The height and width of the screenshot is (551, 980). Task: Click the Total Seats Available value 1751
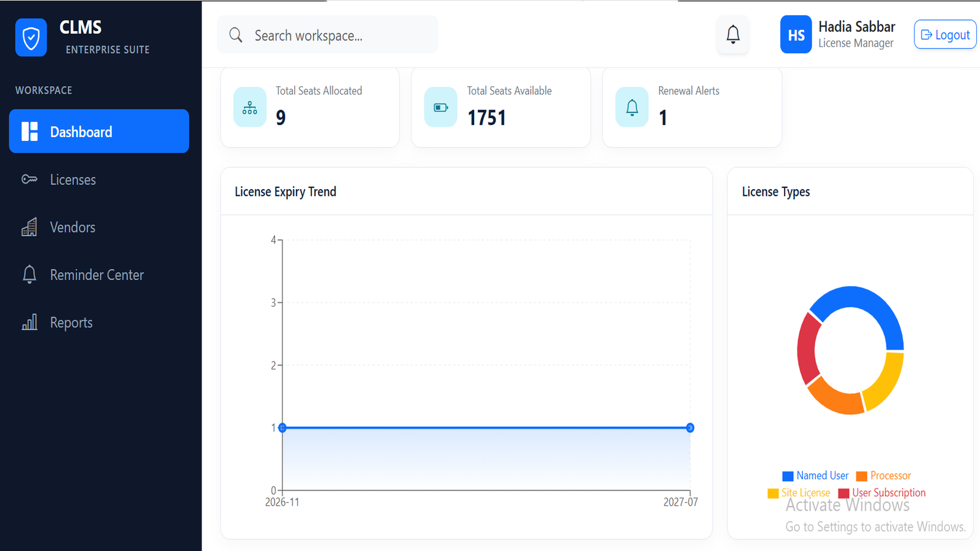pos(487,118)
